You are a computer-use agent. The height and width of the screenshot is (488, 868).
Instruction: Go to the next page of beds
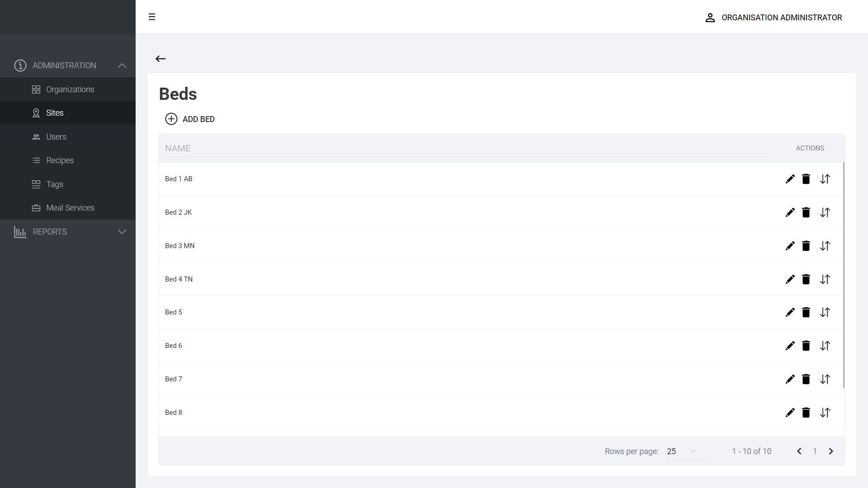click(x=831, y=451)
